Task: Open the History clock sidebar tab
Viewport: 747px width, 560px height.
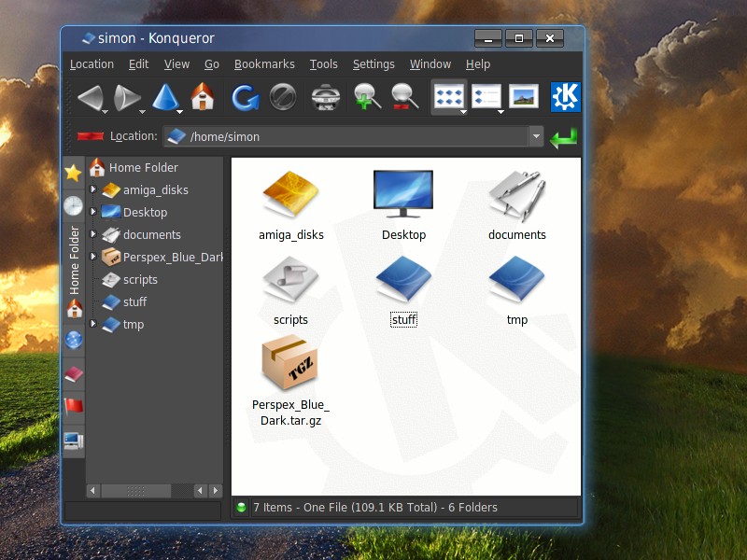Action: [x=74, y=205]
